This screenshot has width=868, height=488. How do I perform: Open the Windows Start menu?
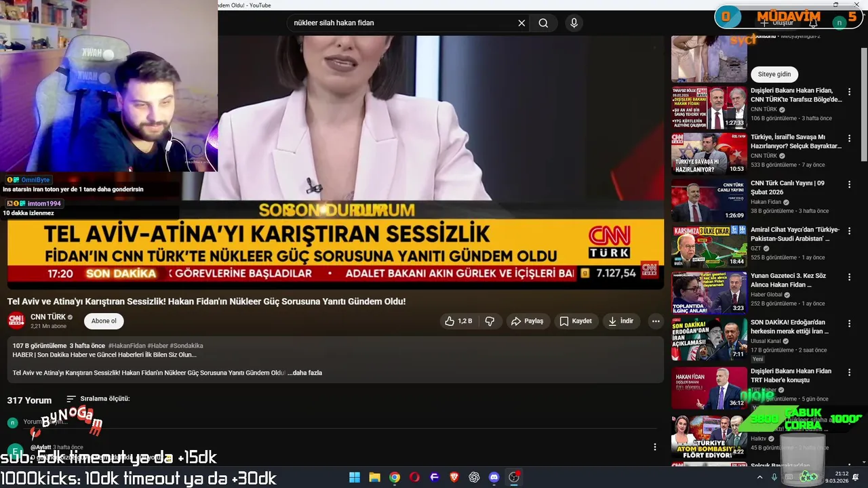[x=355, y=477]
